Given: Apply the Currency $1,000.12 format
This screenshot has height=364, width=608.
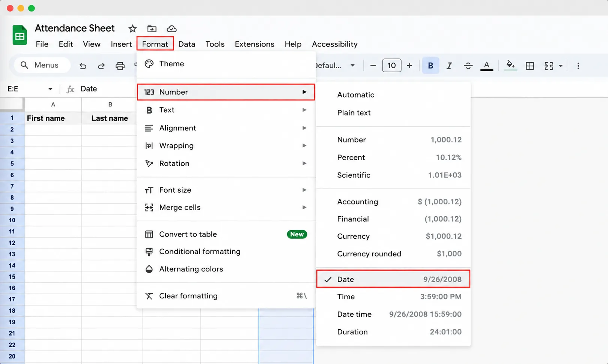Looking at the screenshot, I should click(x=393, y=236).
